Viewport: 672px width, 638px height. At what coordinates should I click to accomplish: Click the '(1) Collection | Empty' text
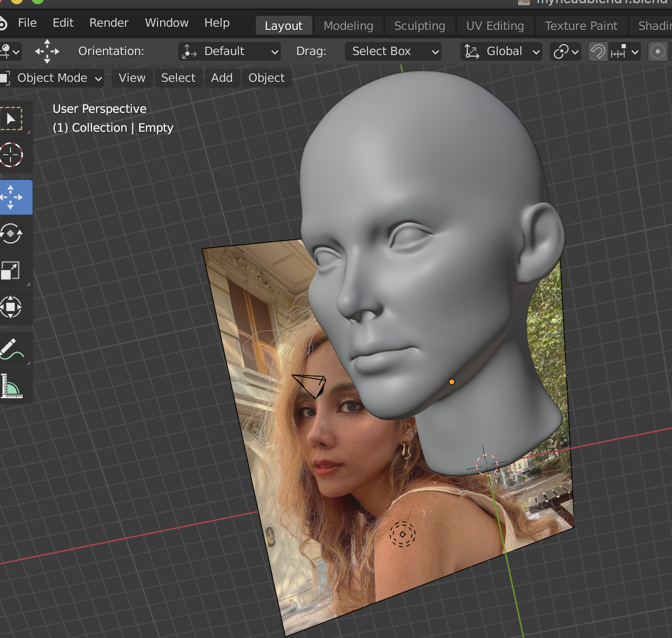click(113, 127)
